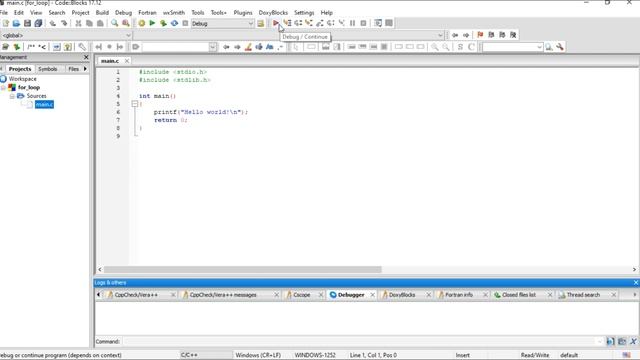Screen dimensions: 640x360
Task: Toggle the C comment view button
Action: pyautogui.click(x=471, y=47)
